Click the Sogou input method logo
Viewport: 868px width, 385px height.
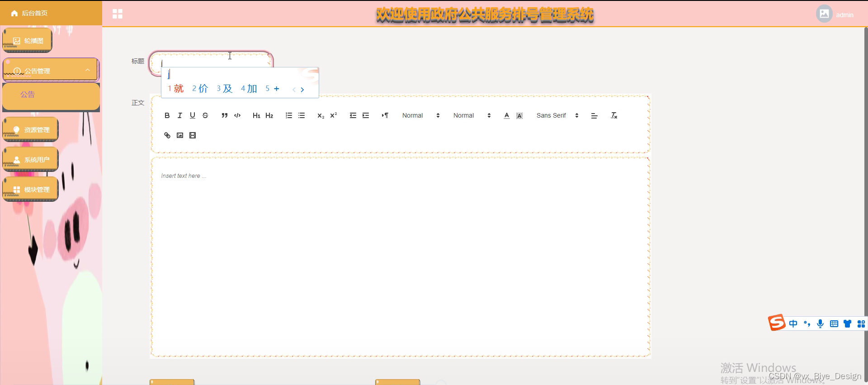tap(777, 323)
